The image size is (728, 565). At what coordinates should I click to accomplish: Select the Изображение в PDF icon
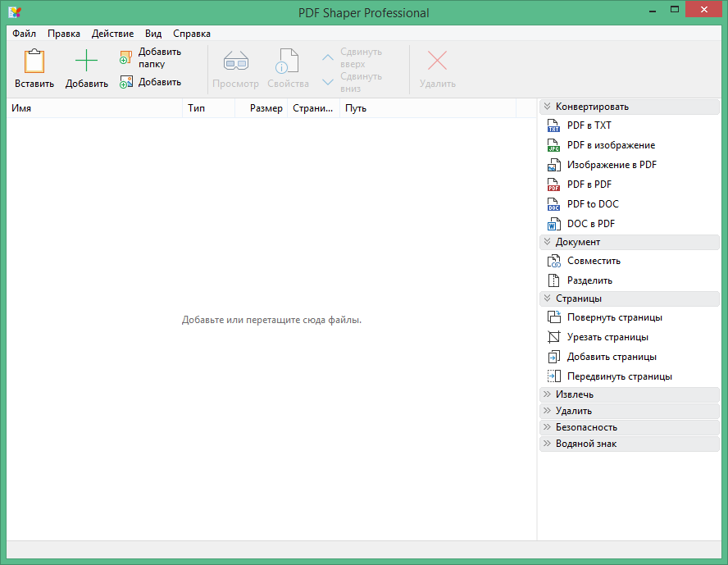553,165
